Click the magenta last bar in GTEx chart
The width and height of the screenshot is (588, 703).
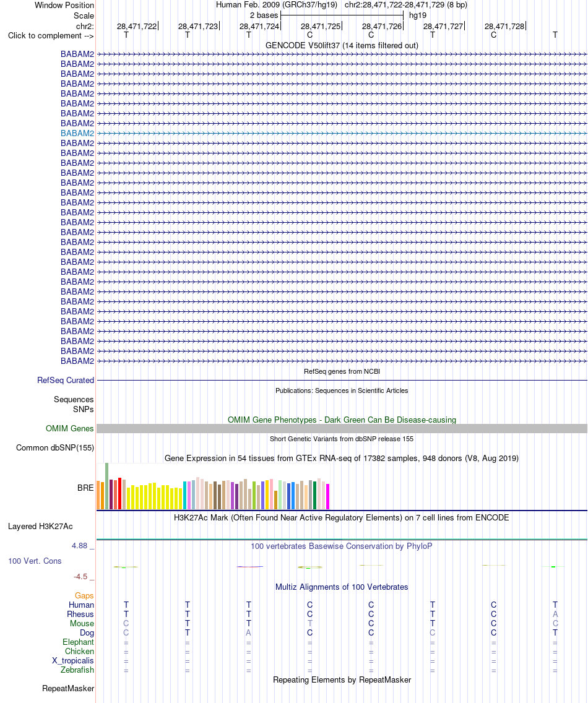[328, 497]
